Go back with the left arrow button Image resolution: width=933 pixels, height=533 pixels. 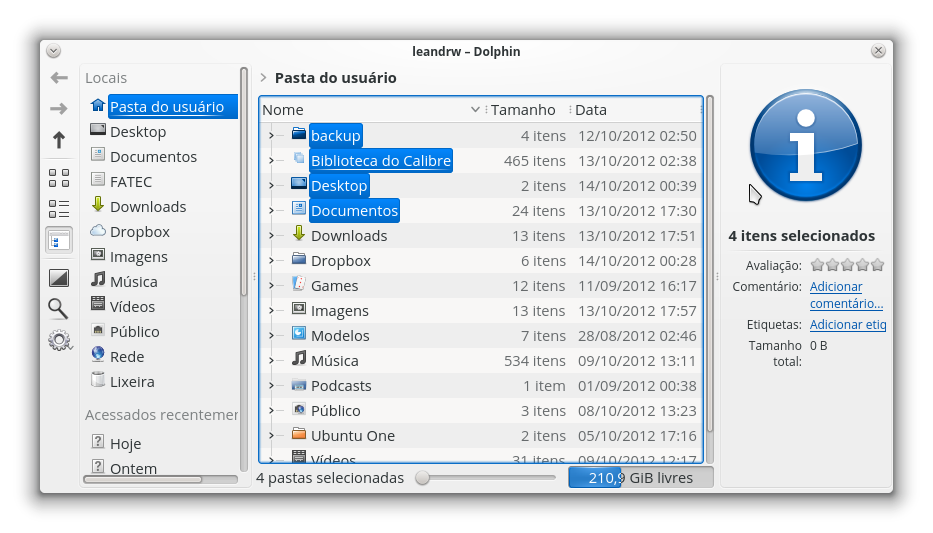[x=59, y=77]
